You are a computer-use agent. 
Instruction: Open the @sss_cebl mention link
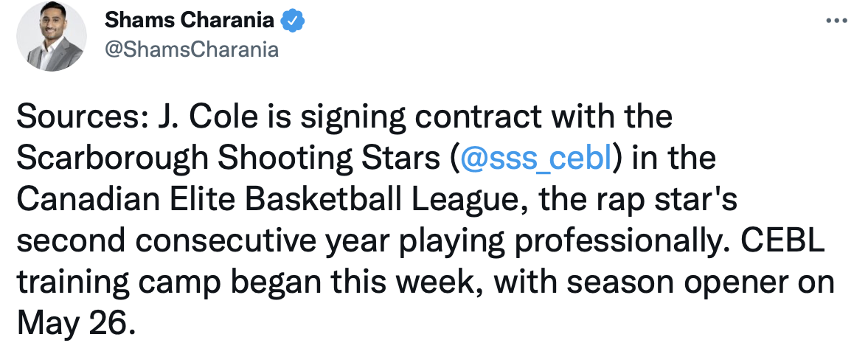click(536, 158)
